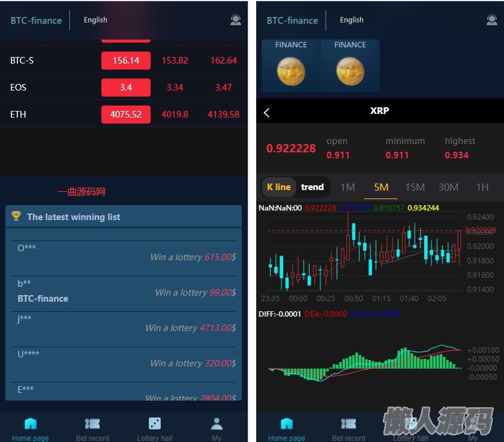Click XRP current price 0.922228
Viewport: 504px width, 442px height.
click(x=291, y=148)
